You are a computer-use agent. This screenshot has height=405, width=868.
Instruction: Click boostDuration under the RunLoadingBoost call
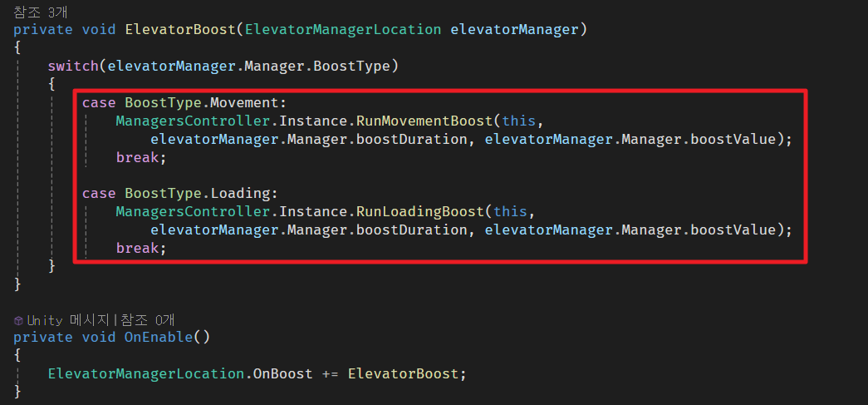(411, 230)
